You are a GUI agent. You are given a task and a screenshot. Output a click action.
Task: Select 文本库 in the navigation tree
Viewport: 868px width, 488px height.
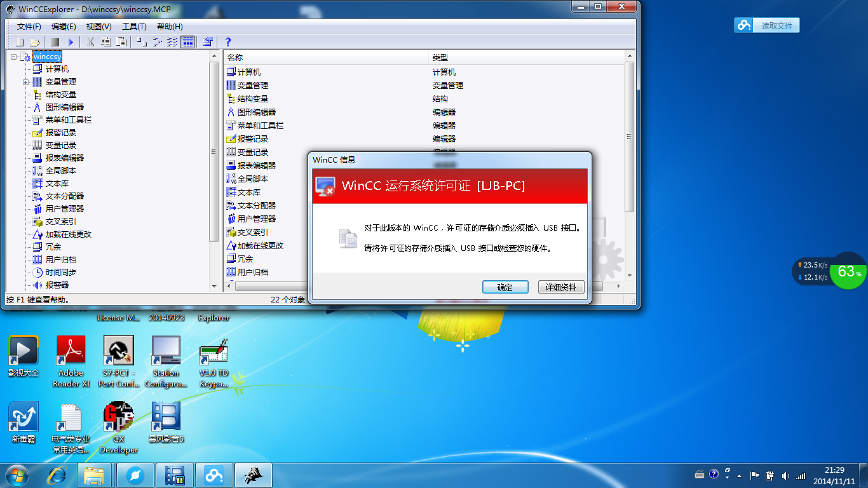(x=57, y=184)
